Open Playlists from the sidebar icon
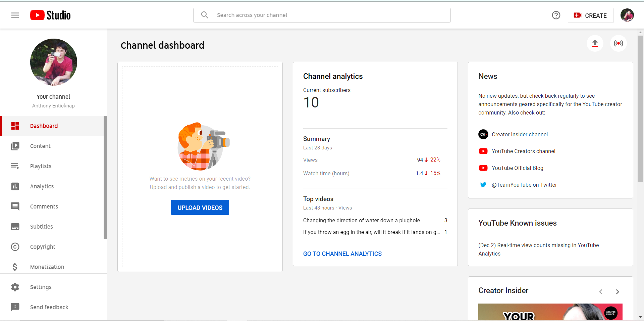The height and width of the screenshot is (321, 644). (x=15, y=166)
